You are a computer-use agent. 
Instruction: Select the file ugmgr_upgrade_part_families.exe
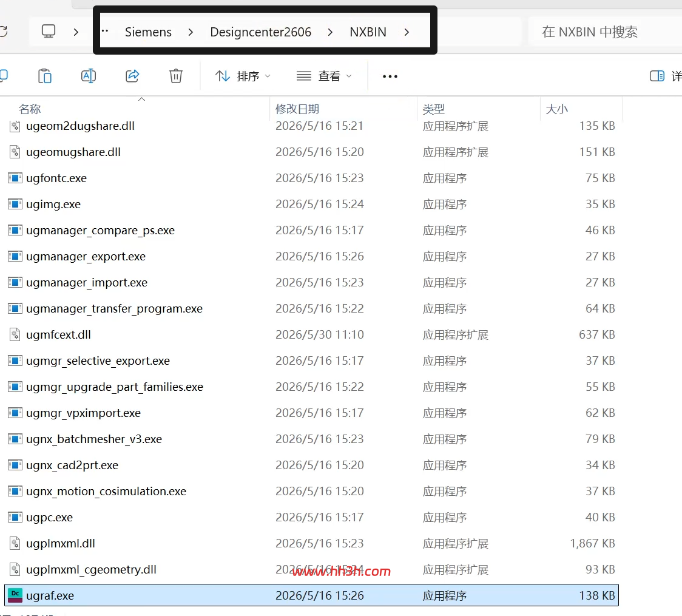click(x=311, y=387)
